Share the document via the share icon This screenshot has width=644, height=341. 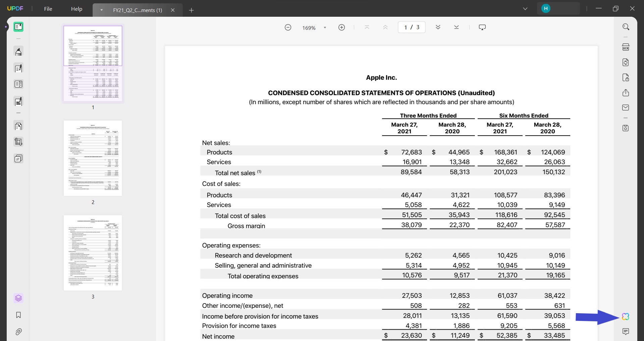(x=626, y=93)
